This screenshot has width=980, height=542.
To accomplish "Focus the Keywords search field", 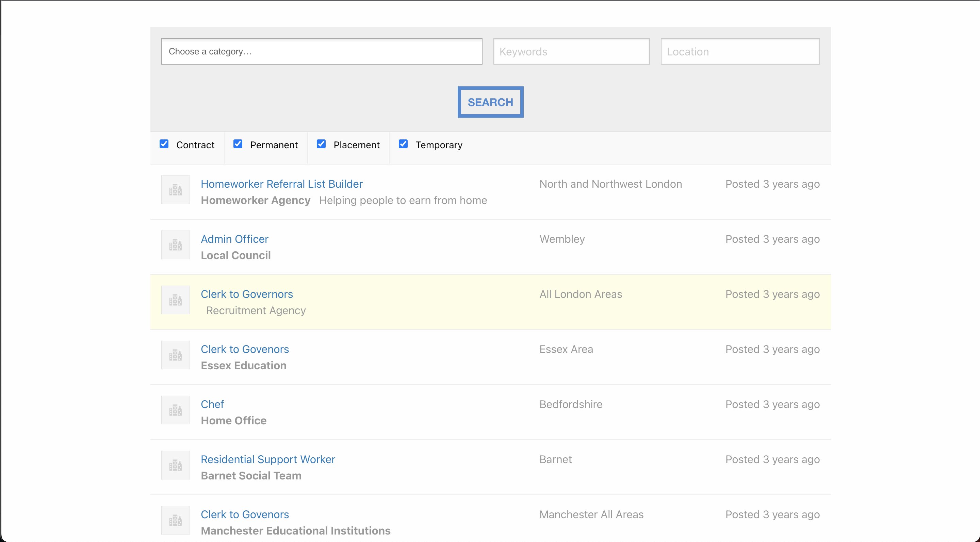I will 571,51.
